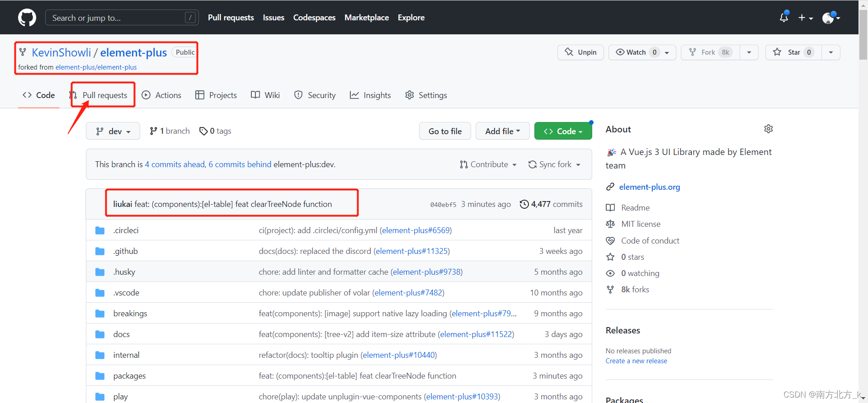The width and height of the screenshot is (868, 403).
Task: View the 0 tags link
Action: (x=215, y=131)
